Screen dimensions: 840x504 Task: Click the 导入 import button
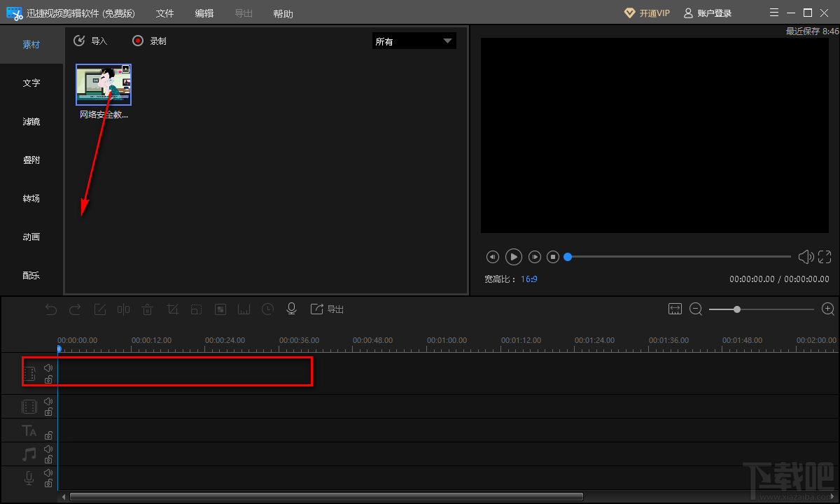coord(90,41)
